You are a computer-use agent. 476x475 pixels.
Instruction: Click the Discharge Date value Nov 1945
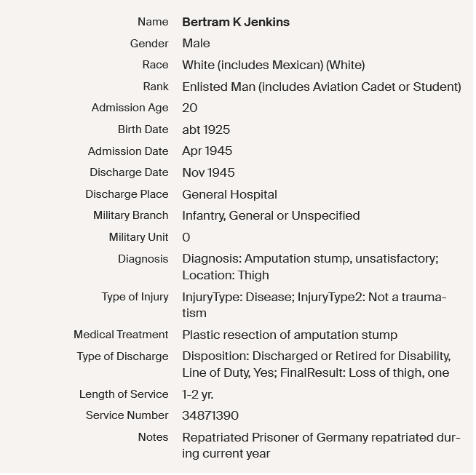[x=208, y=172]
